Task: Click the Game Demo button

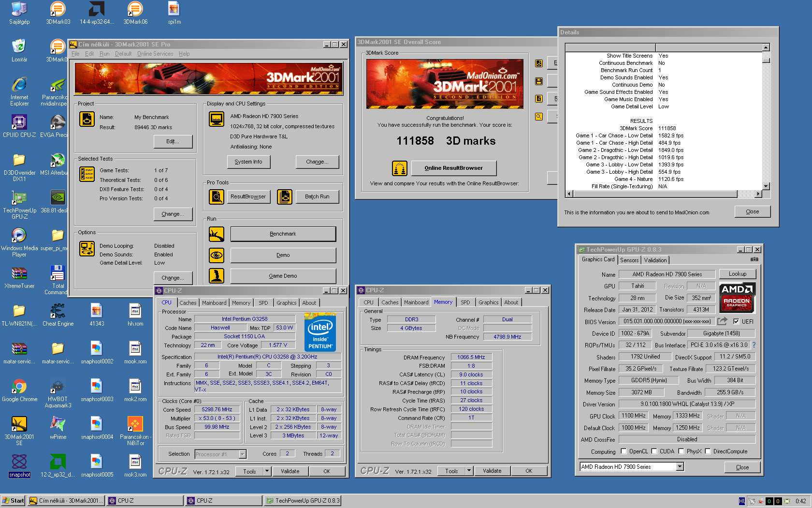Action: [x=283, y=276]
